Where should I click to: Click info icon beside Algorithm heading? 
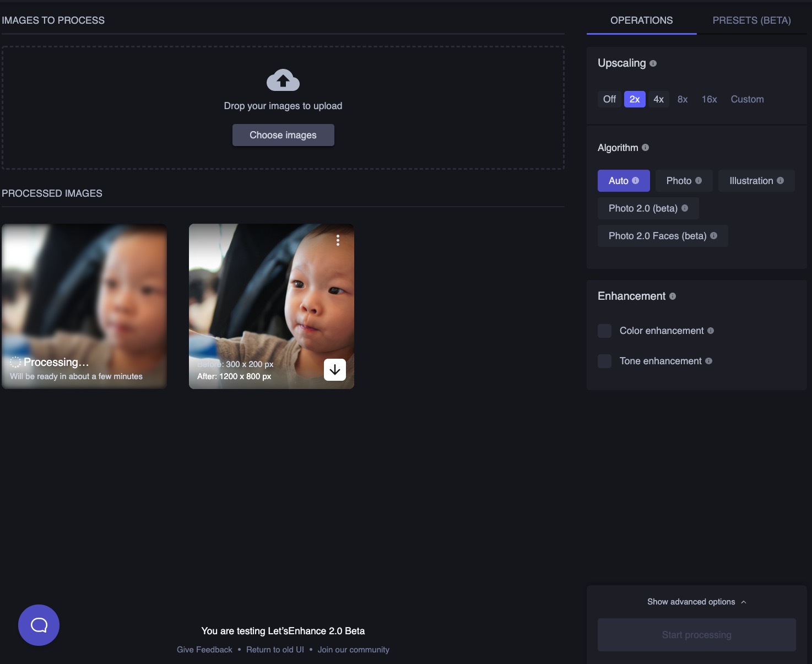point(645,148)
